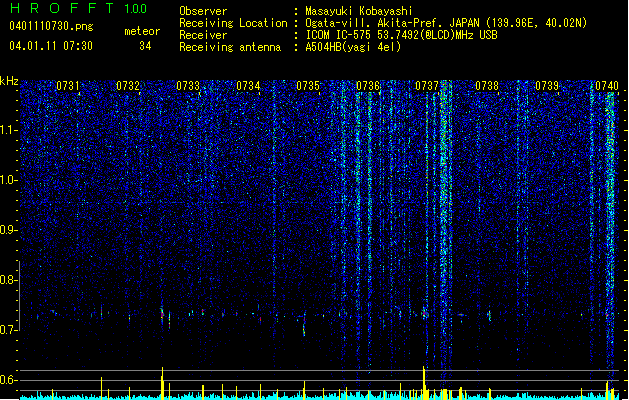Click the Receiver label
This screenshot has height=400, width=629.
point(203,35)
